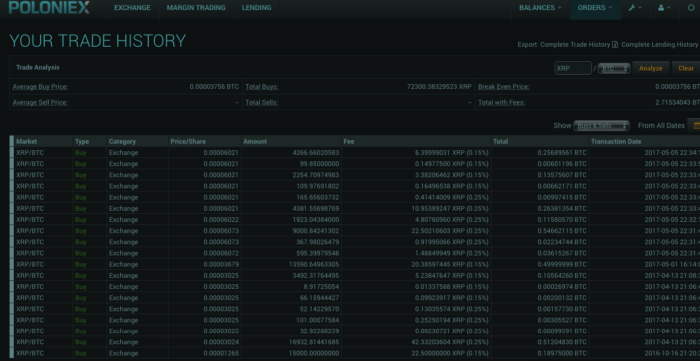Viewport: 700px width, 361px height.
Task: Sort by the Transaction Date column header
Action: 616,141
